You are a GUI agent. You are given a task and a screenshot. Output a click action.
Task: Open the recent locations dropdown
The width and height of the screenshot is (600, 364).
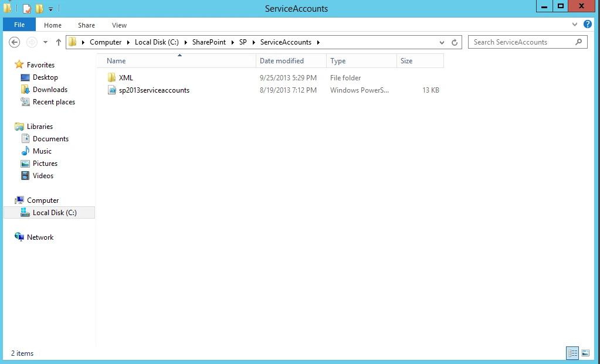[45, 42]
